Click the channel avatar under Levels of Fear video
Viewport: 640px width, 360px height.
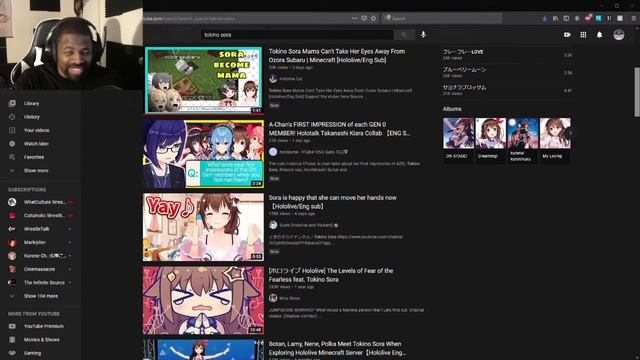pyautogui.click(x=273, y=298)
